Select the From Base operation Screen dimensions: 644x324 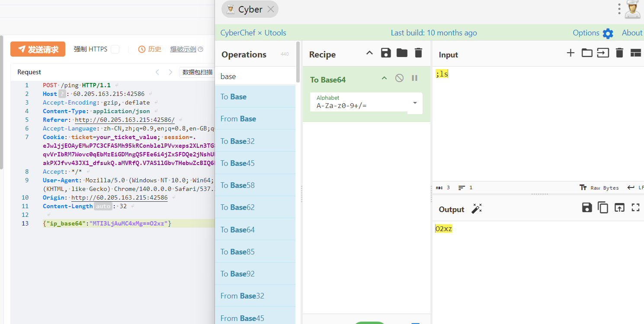(x=255, y=119)
